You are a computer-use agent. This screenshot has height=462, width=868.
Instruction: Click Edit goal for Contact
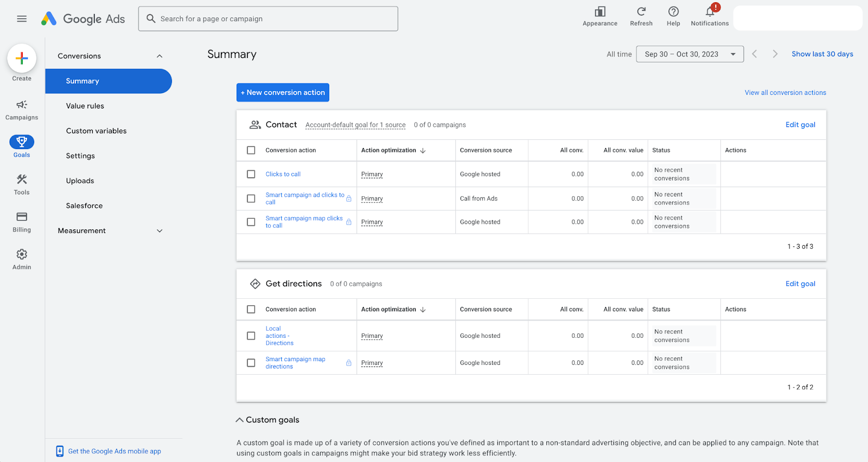pyautogui.click(x=800, y=125)
